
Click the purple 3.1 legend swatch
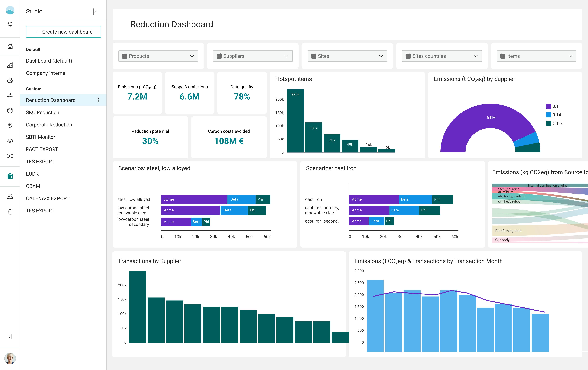[x=548, y=106]
